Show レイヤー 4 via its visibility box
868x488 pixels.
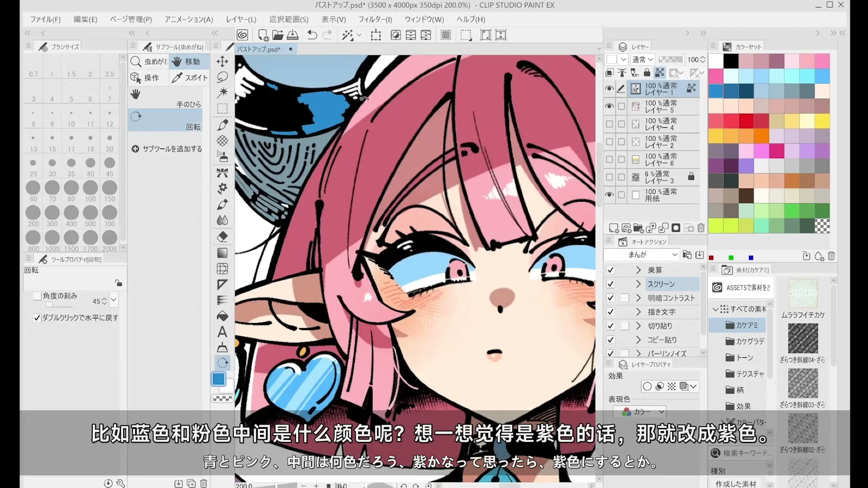[x=610, y=124]
